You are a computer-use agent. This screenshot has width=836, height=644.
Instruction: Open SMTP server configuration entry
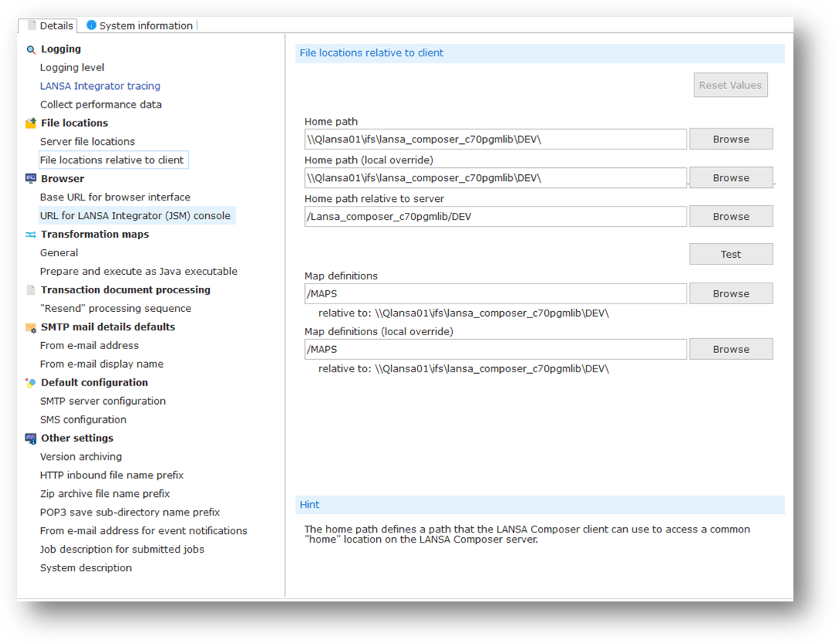point(103,401)
